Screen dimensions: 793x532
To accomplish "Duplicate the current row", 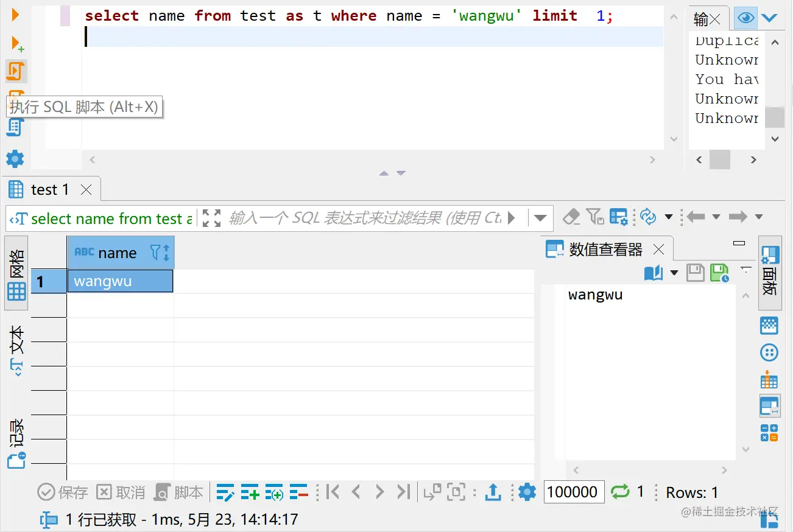I will pos(274,492).
